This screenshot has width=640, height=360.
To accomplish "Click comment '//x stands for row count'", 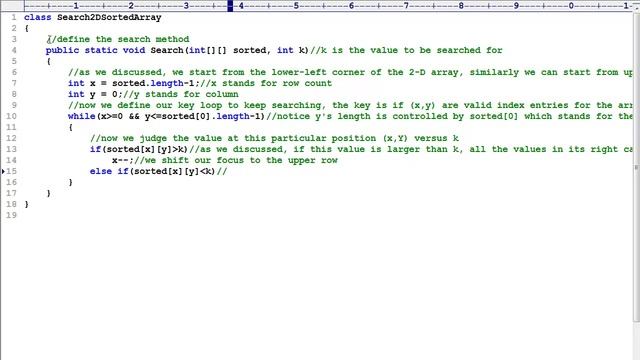I will pos(266,84).
